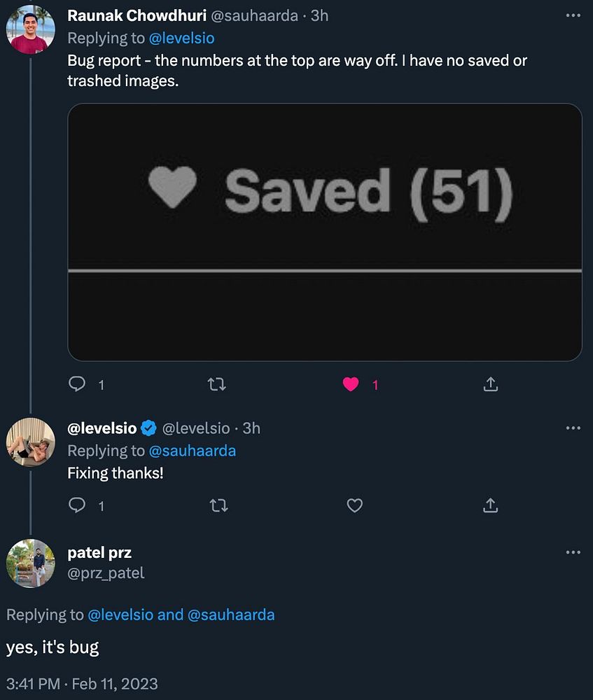Open Raunak Chowdhuri's profile picture
Screen dimensions: 593x700
[x=30, y=30]
